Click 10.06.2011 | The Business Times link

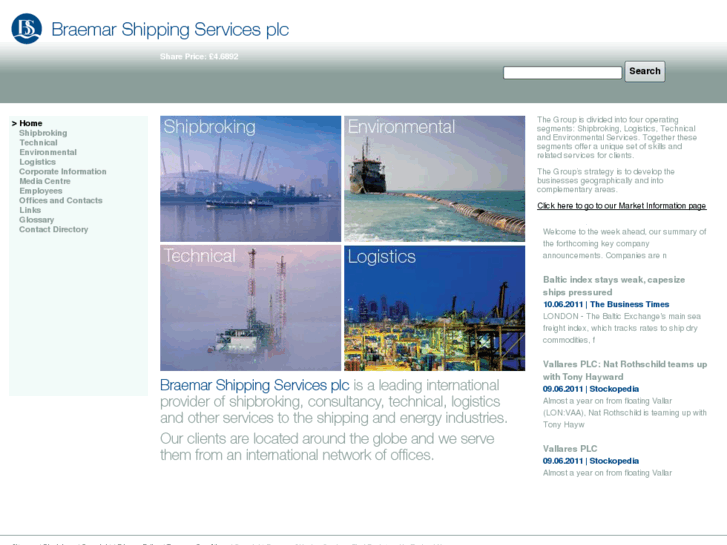coord(606,305)
